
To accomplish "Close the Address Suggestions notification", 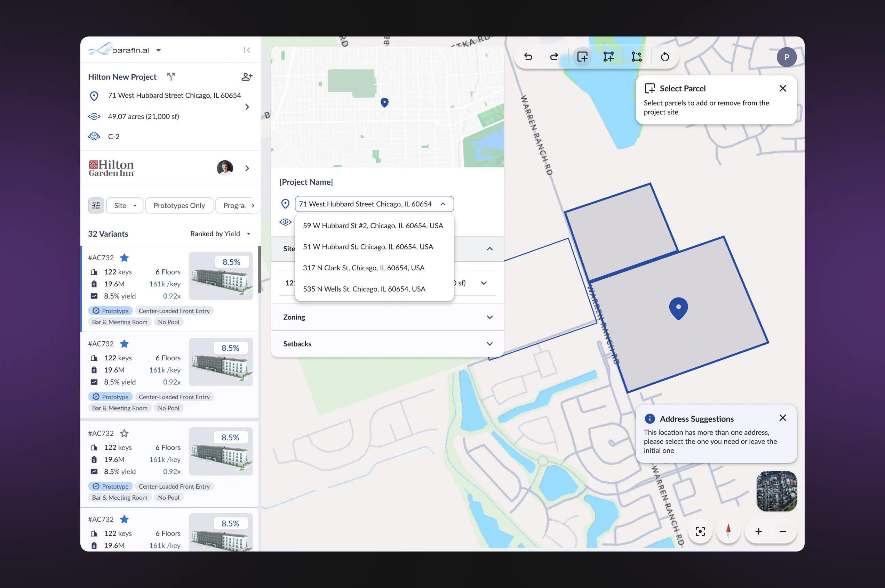I will [782, 418].
